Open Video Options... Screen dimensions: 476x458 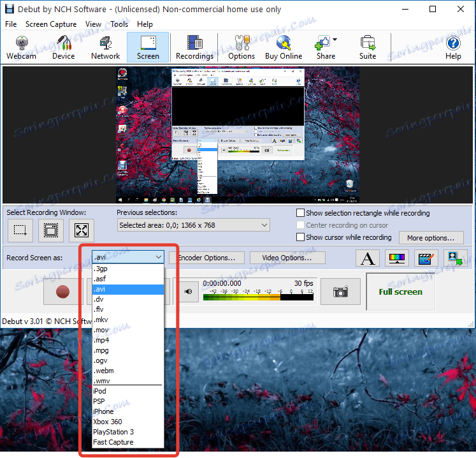pyautogui.click(x=287, y=258)
